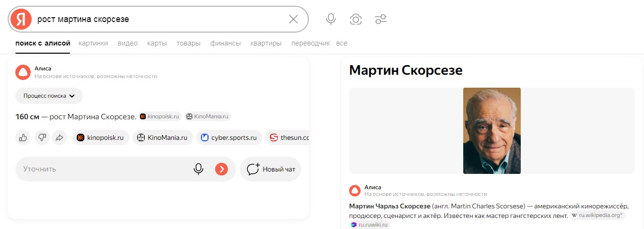Image resolution: width=644 pixels, height=229 pixels.
Task: Switch to the 'картинки' tab
Action: [93, 43]
